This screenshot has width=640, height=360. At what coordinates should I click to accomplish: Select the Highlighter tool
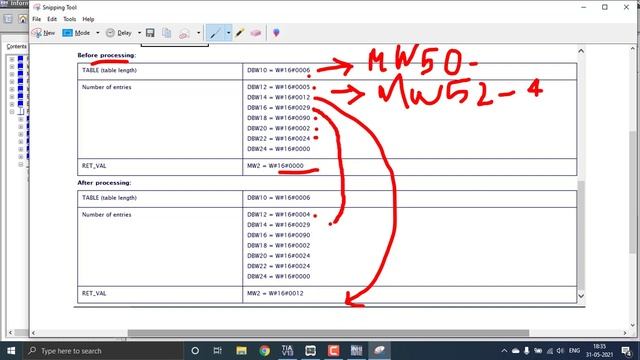pos(240,33)
